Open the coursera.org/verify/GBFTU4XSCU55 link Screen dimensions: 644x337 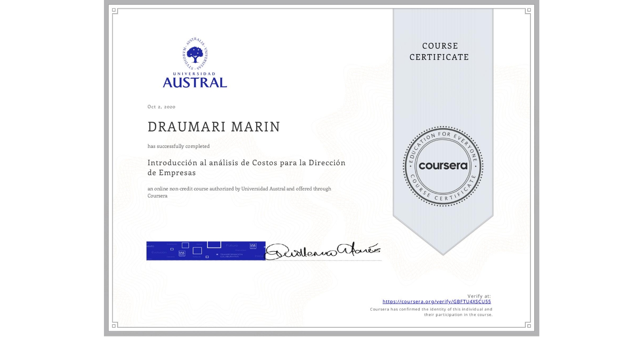(437, 301)
